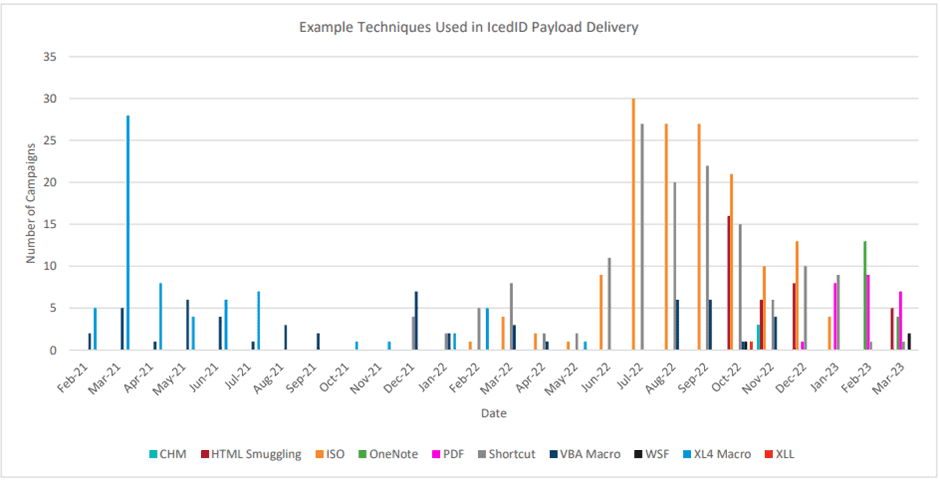The width and height of the screenshot is (940, 481).
Task: Click the Jul-22 gray Shortcut bar
Action: 642,237
